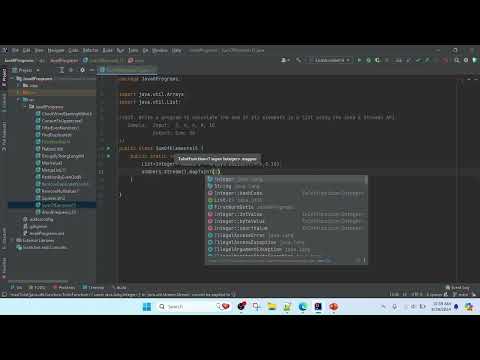Switch to Microsoft Edge in the taskbar

point(303,307)
